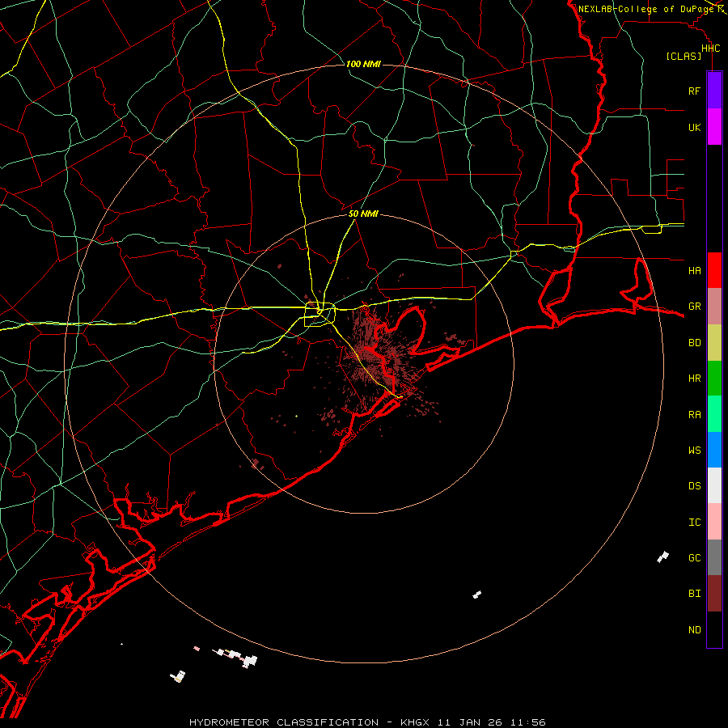728x728 pixels.
Task: Click the HA red legend swatch
Action: (714, 270)
